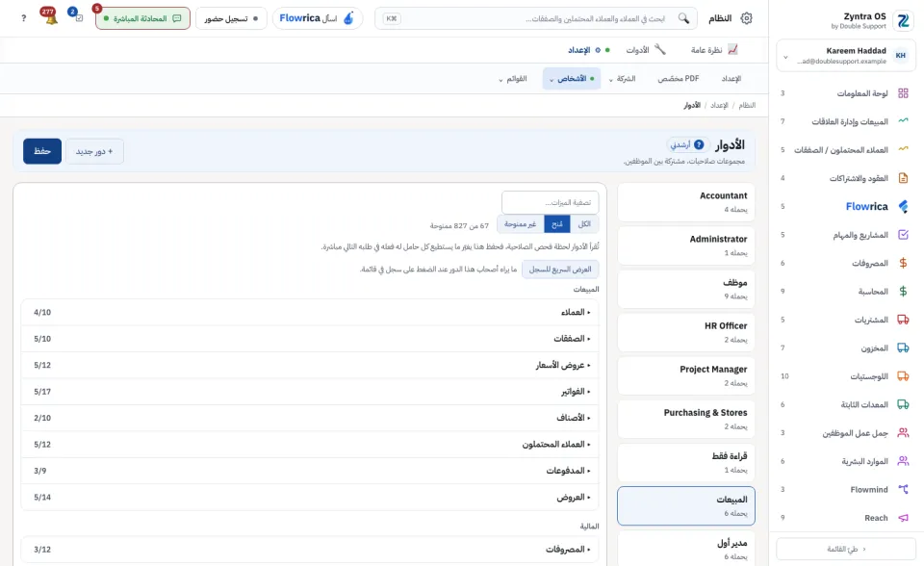Select the غير ممنوحة filter toggle
The width and height of the screenshot is (924, 566).
[x=521, y=224]
